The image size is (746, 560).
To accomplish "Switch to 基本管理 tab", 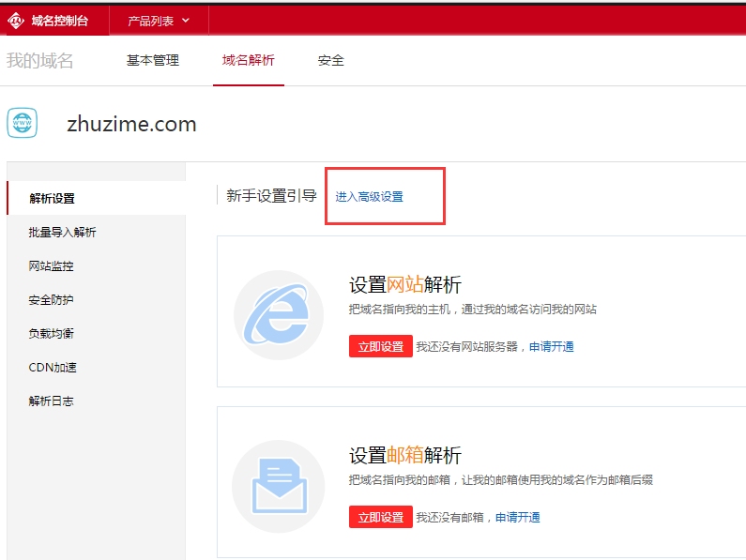I will (x=153, y=60).
